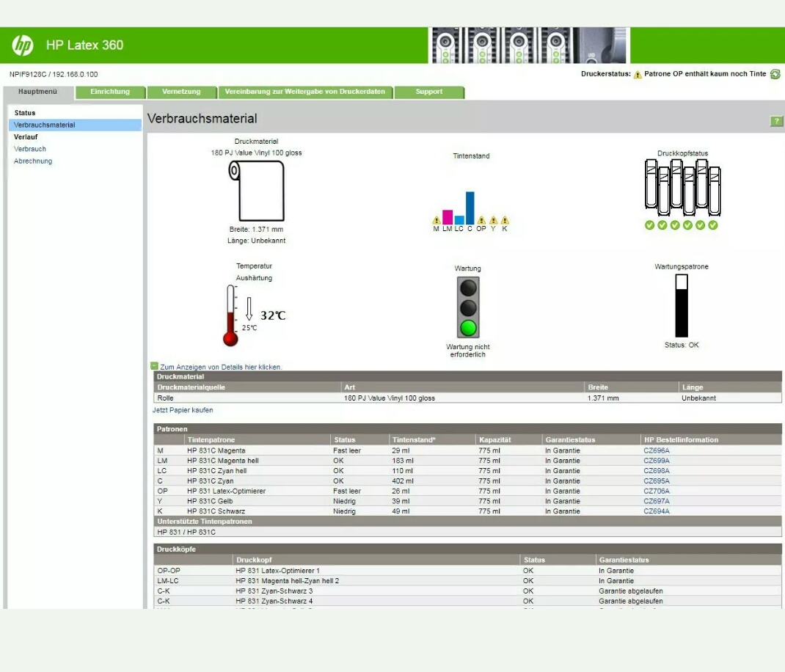Click the '402 ml' ink level value

click(x=403, y=481)
